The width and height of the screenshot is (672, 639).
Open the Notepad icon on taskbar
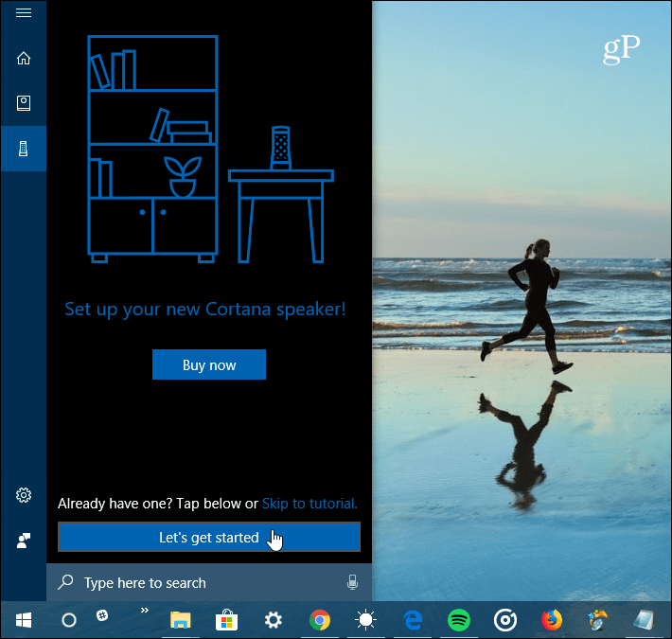click(645, 620)
